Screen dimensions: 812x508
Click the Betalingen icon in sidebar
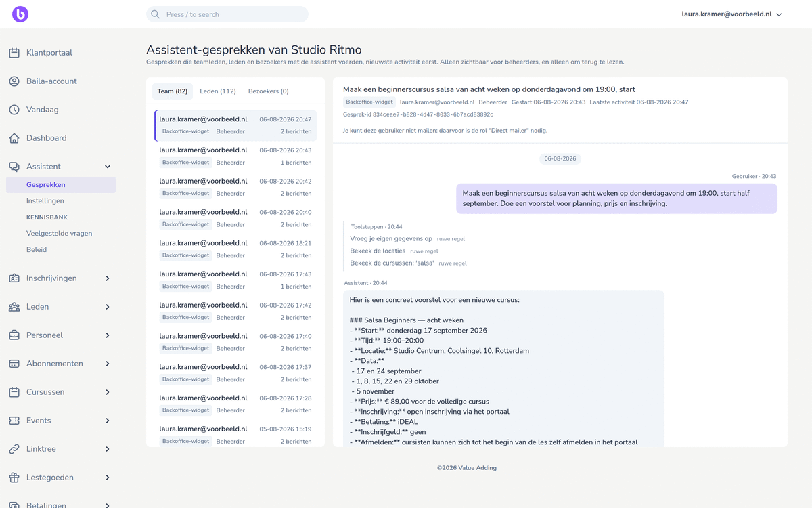coord(14,505)
